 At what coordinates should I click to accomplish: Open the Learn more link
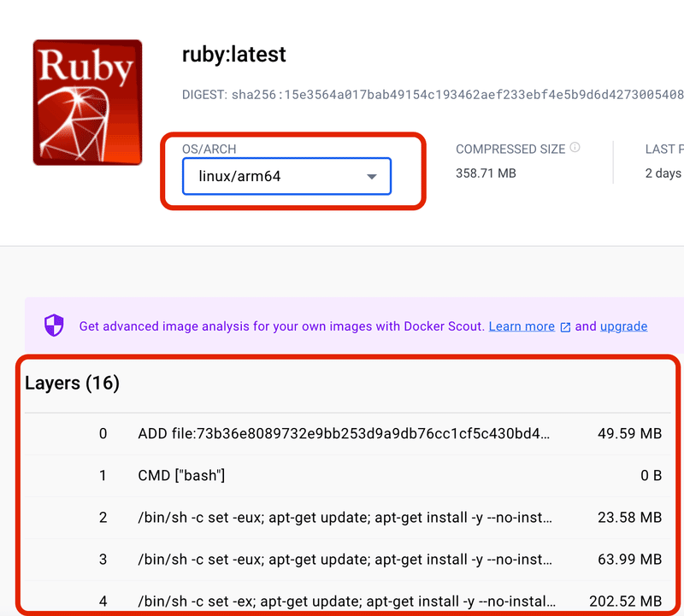(x=522, y=326)
